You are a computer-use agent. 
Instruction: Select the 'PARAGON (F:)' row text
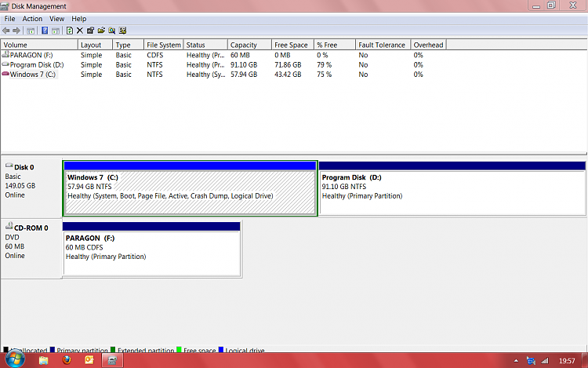[x=31, y=55]
